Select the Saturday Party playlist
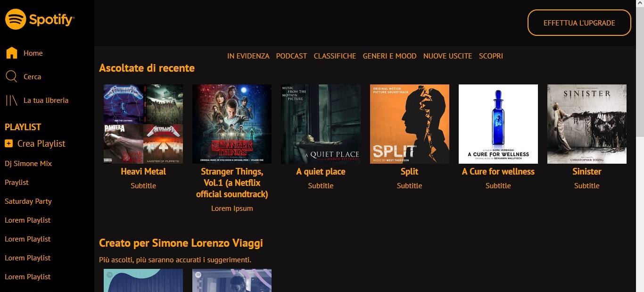The image size is (644, 292). [28, 201]
